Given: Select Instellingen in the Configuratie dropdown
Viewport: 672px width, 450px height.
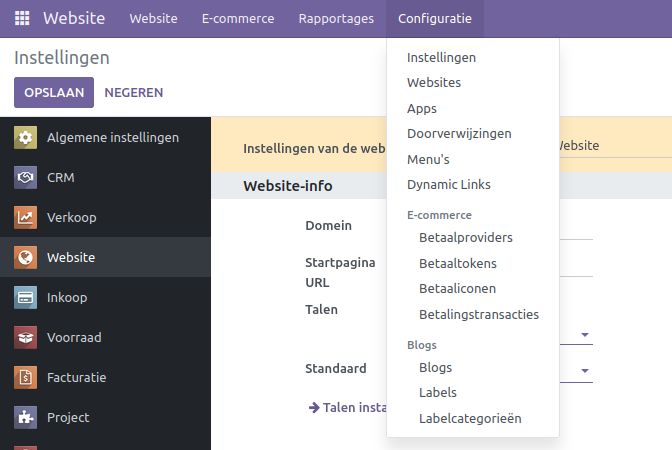Looking at the screenshot, I should click(x=441, y=57).
